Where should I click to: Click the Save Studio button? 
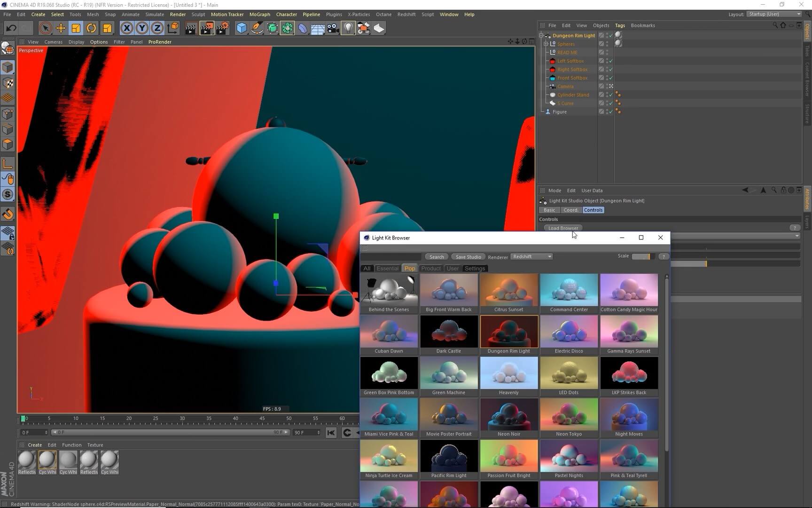[468, 257]
